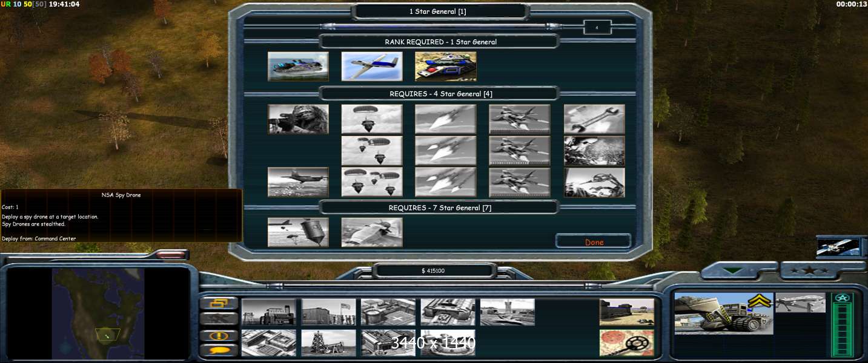Click the exclamation mark beacon button
The width and height of the screenshot is (868, 363).
(219, 335)
